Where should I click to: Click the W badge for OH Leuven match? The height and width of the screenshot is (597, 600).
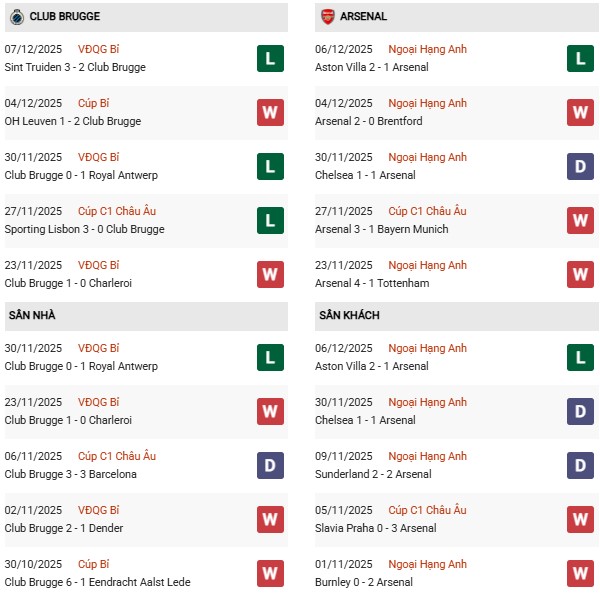(269, 112)
